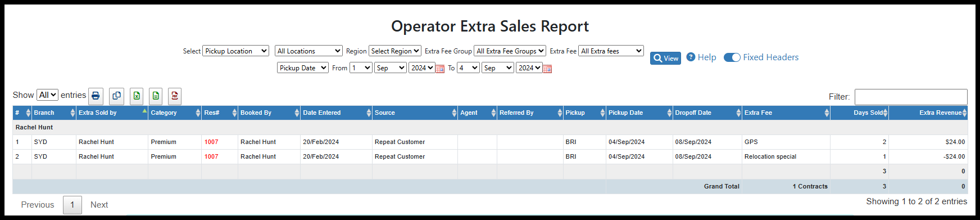Sort by Extra Revenue column header
The width and height of the screenshot is (980, 220).
(928, 113)
